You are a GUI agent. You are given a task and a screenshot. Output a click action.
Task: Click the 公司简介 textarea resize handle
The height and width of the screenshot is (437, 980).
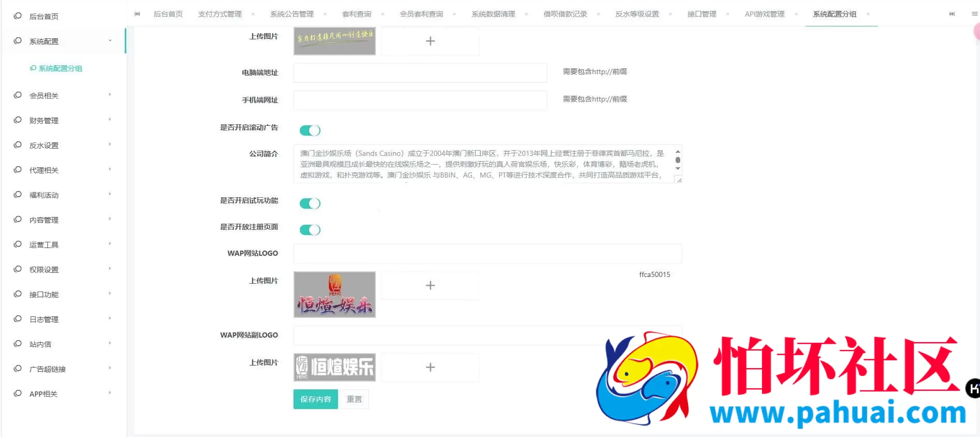[x=679, y=180]
